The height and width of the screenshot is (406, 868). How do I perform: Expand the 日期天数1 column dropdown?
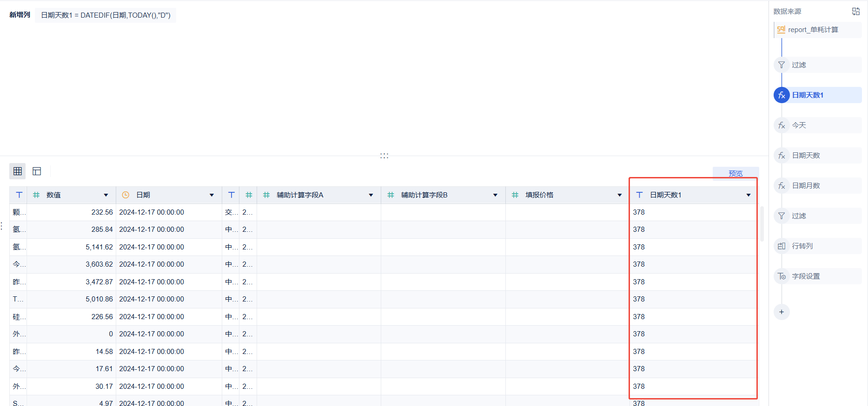tap(749, 195)
